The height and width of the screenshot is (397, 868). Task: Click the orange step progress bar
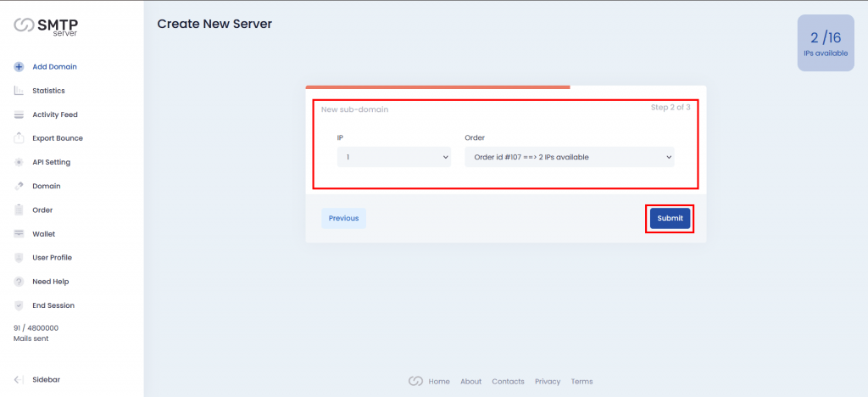coord(438,87)
